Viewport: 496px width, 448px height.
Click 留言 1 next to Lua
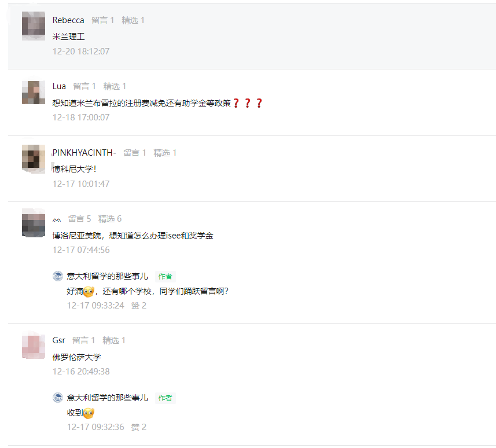84,86
